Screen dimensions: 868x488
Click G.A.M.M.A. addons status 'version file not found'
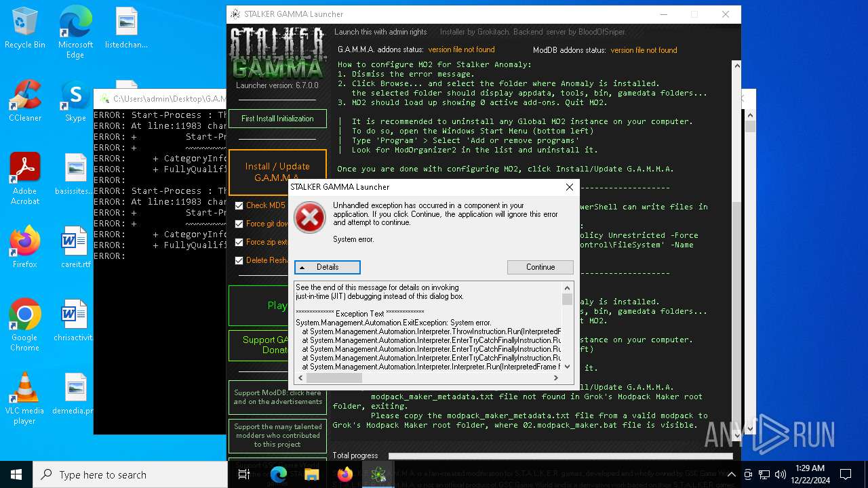click(461, 49)
